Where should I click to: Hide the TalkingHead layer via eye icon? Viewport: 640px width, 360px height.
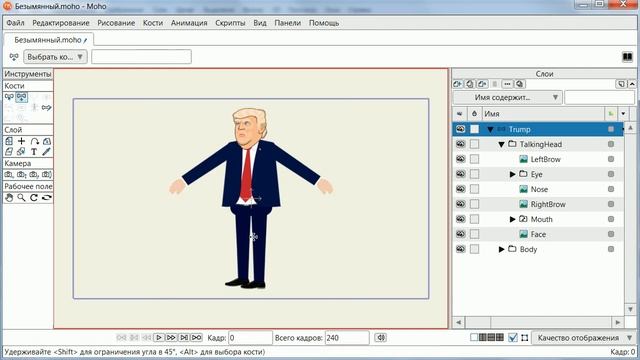pyautogui.click(x=460, y=144)
